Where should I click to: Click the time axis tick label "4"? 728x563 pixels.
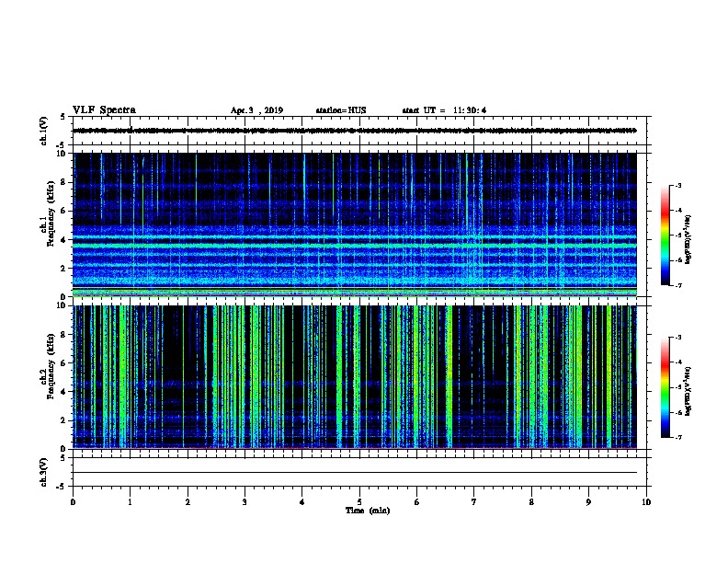(302, 502)
